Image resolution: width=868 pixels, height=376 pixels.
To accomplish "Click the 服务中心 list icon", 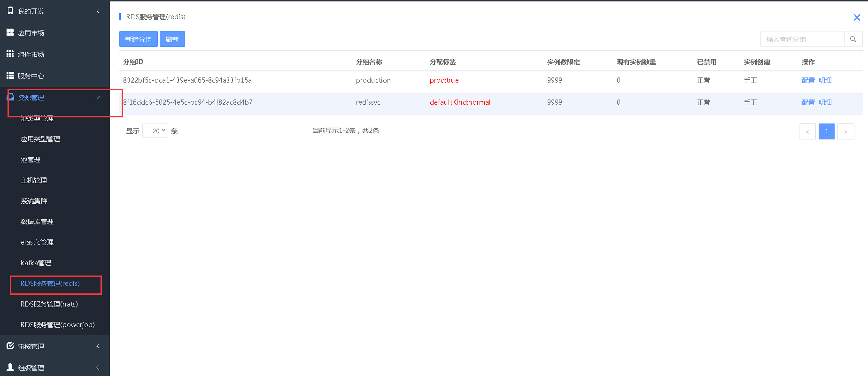I will click(x=10, y=76).
